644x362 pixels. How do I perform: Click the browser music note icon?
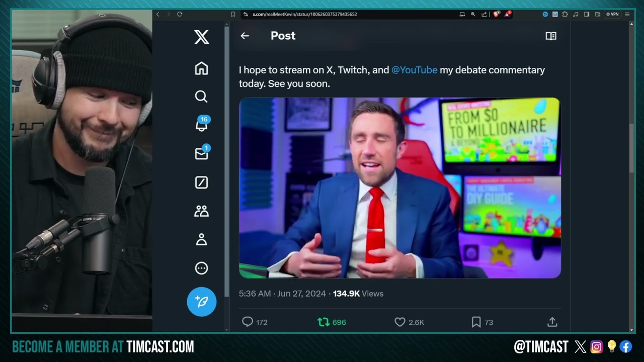pyautogui.click(x=576, y=15)
